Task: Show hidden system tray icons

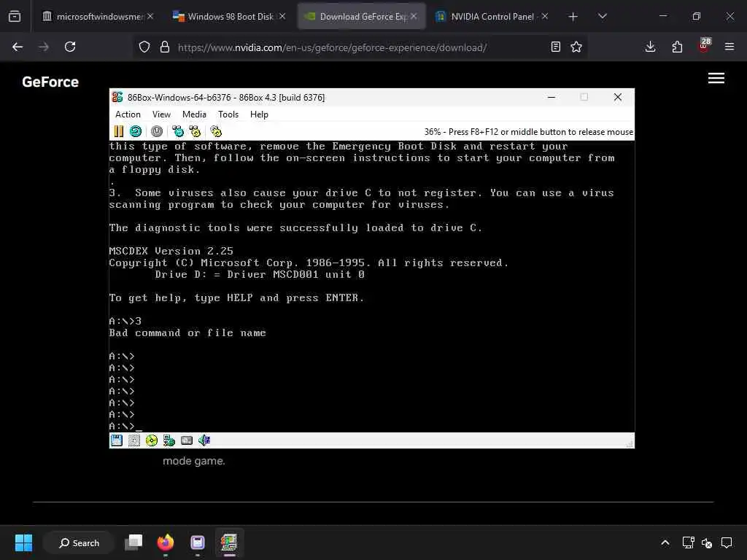Action: click(665, 542)
